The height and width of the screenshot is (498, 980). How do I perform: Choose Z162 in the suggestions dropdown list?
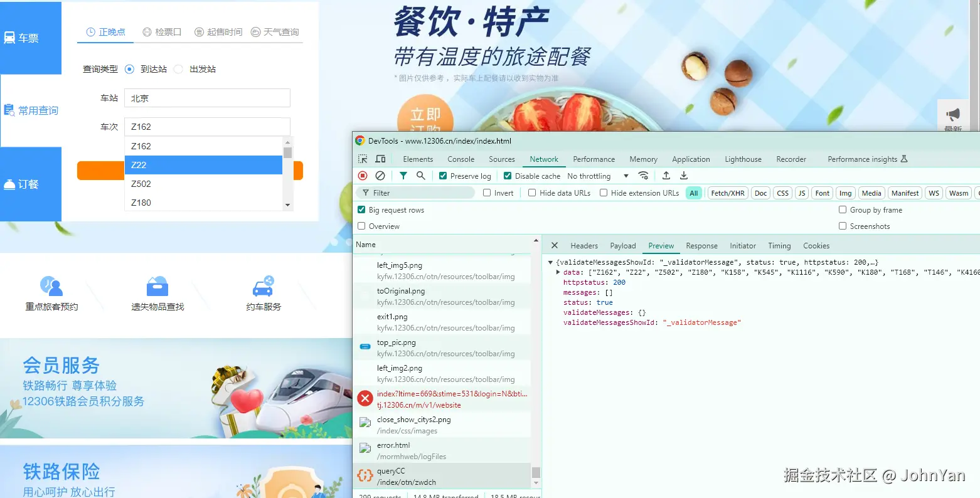click(203, 146)
